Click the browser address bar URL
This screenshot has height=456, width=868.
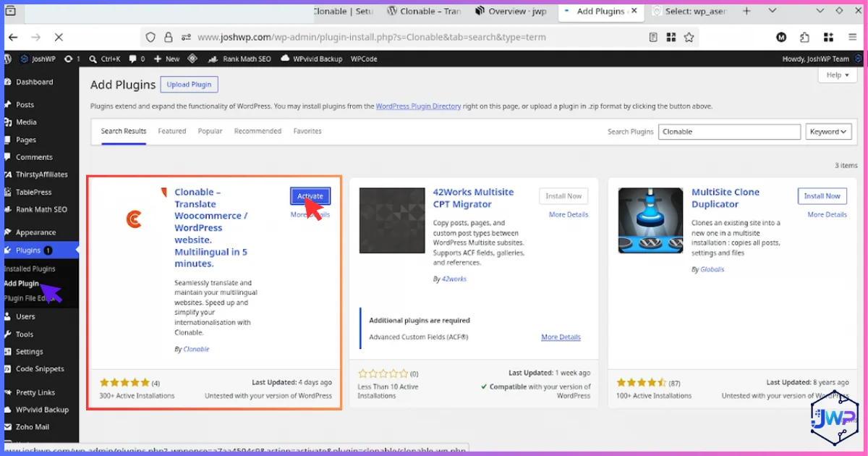coord(372,37)
